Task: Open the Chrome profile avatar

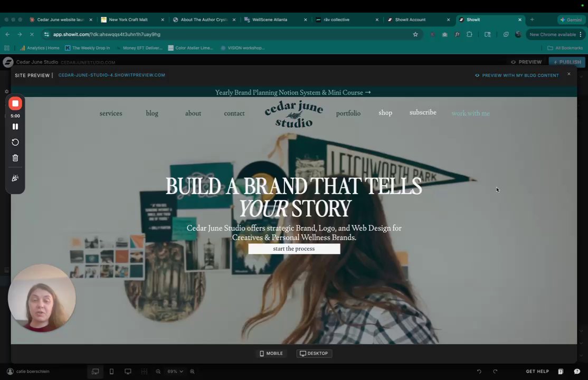Action: 518,34
